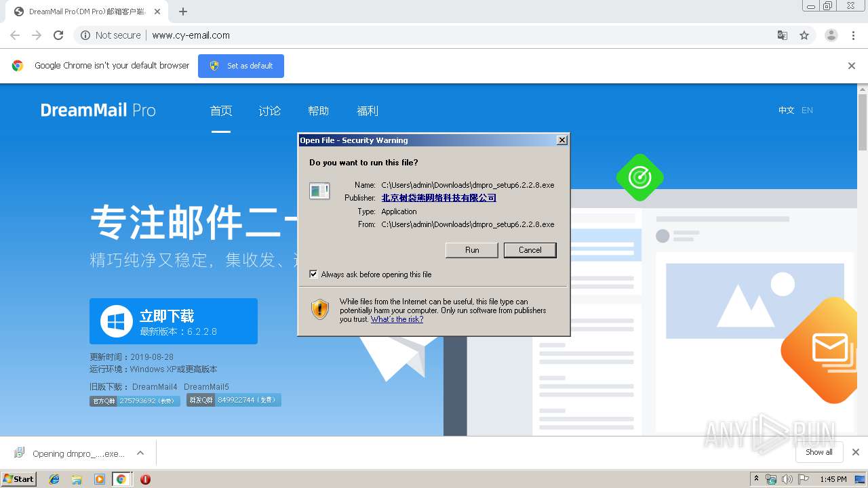Click the 群友Q群 849922744 badge

[x=233, y=401]
